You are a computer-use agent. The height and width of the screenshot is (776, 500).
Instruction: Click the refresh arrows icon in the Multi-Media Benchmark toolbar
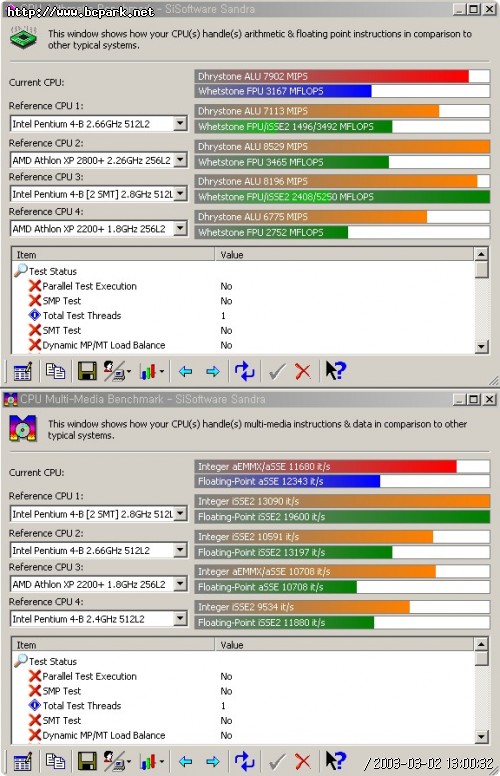click(x=245, y=761)
